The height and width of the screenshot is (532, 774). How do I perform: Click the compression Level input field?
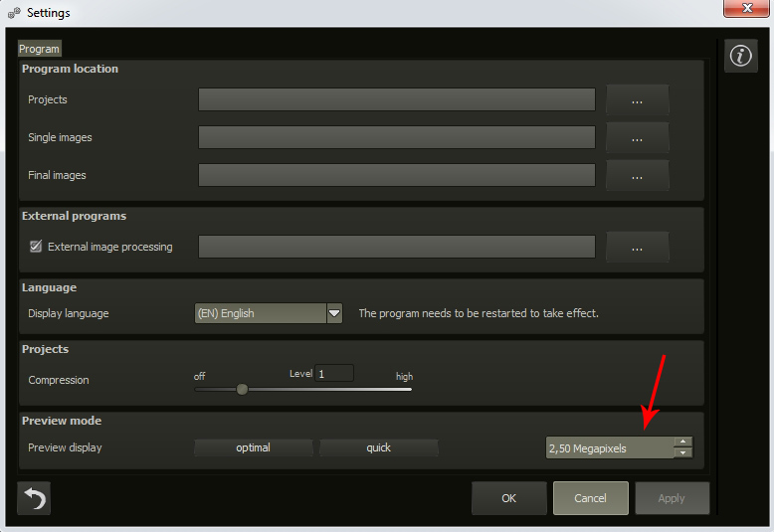click(334, 374)
